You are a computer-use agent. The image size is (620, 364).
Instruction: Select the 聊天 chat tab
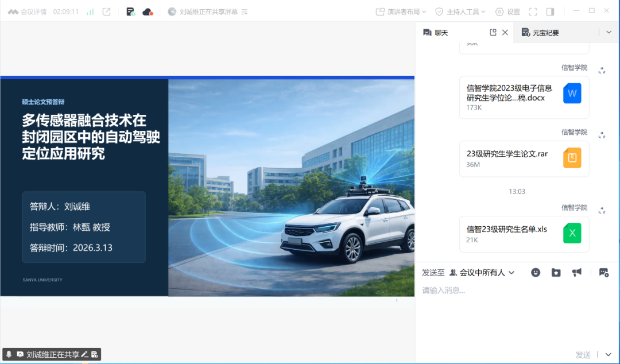pos(436,33)
